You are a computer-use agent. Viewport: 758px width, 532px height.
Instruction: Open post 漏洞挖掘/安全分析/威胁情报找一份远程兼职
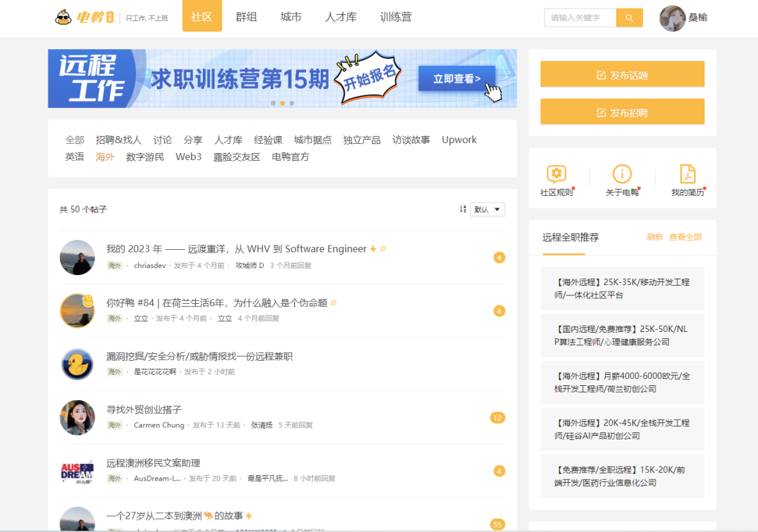tap(199, 357)
